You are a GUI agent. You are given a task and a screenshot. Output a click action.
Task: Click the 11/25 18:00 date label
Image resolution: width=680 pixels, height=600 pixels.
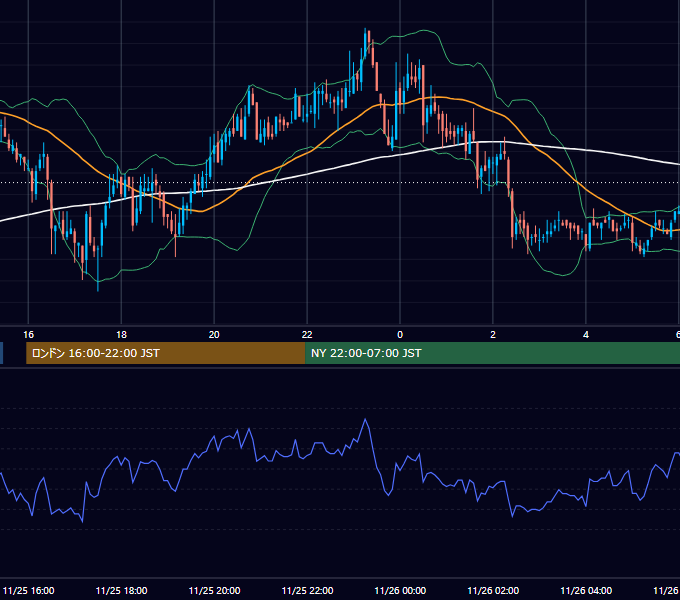(x=121, y=590)
